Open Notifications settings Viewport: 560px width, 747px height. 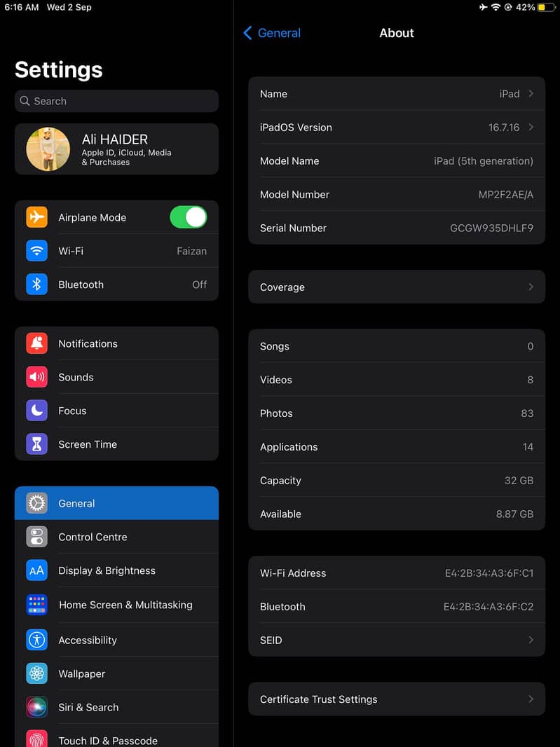coord(117,343)
